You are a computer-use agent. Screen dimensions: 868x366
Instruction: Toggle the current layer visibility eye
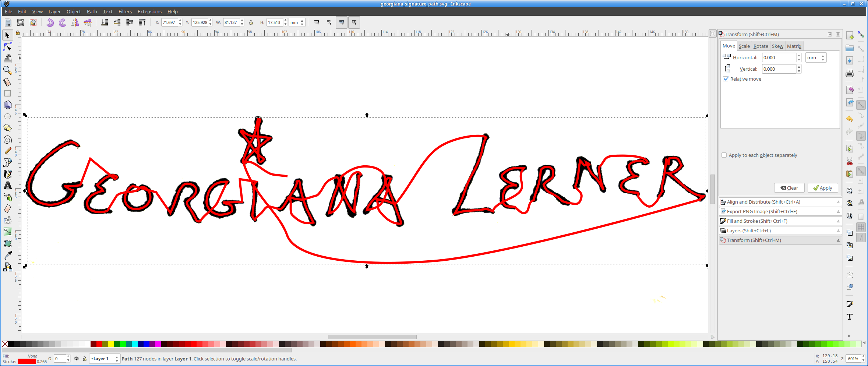pos(77,359)
